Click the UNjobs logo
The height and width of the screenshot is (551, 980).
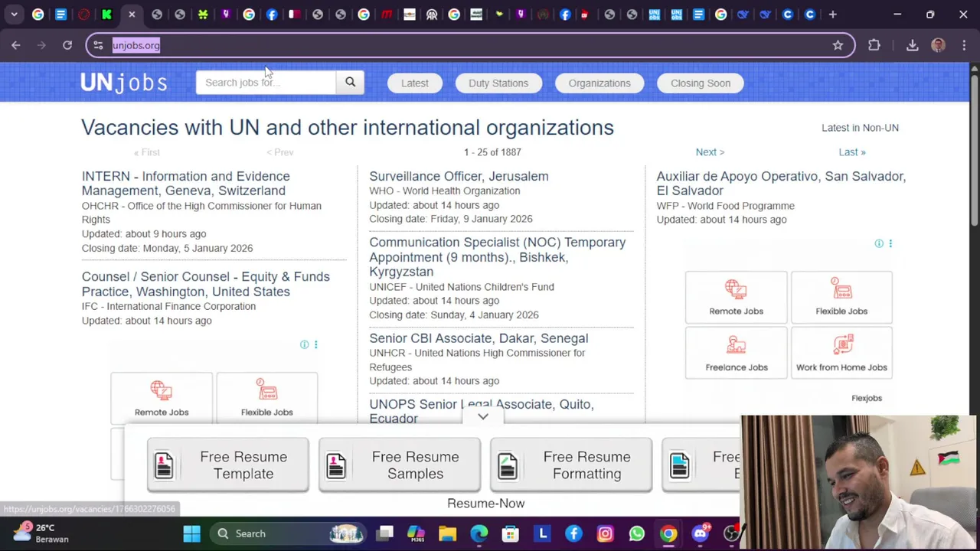click(x=124, y=82)
